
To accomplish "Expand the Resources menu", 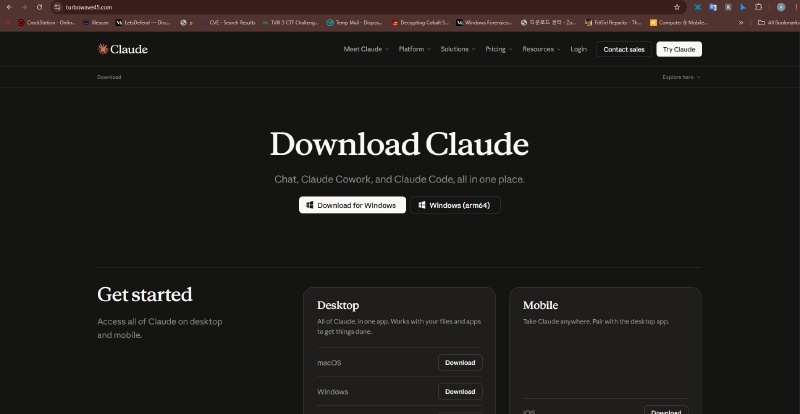I will pyautogui.click(x=541, y=49).
